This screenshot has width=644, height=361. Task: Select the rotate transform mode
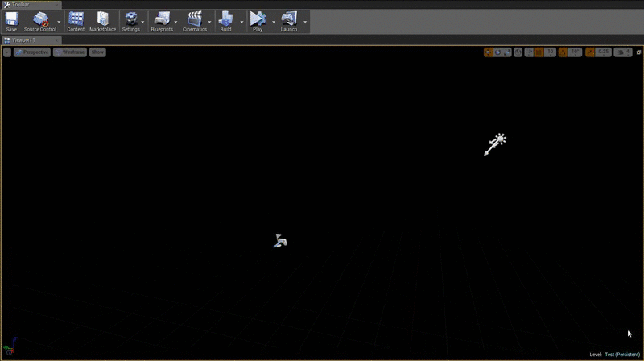(497, 52)
